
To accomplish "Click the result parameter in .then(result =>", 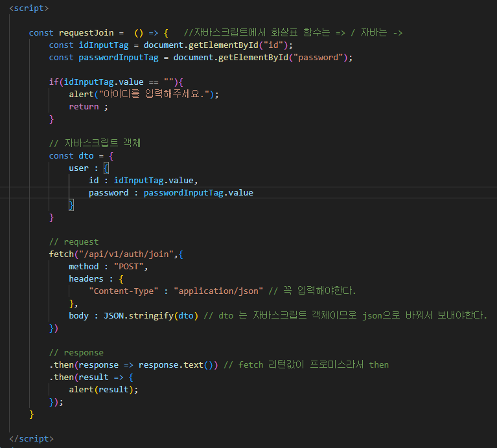I will tap(93, 377).
